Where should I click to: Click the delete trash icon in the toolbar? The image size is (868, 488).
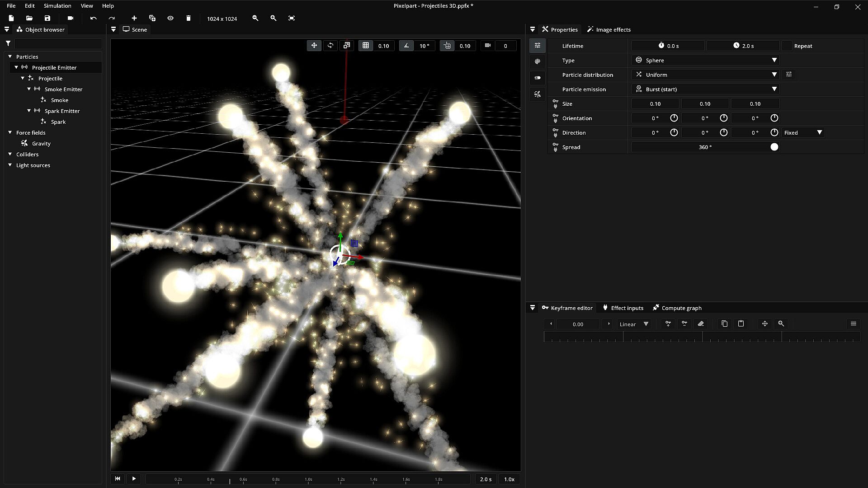[189, 18]
